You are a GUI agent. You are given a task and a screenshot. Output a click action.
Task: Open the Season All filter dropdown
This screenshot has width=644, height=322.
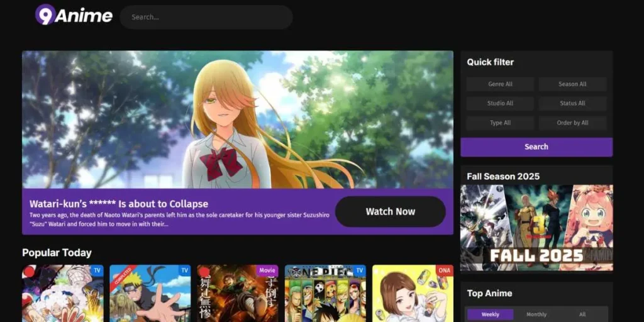pyautogui.click(x=572, y=84)
